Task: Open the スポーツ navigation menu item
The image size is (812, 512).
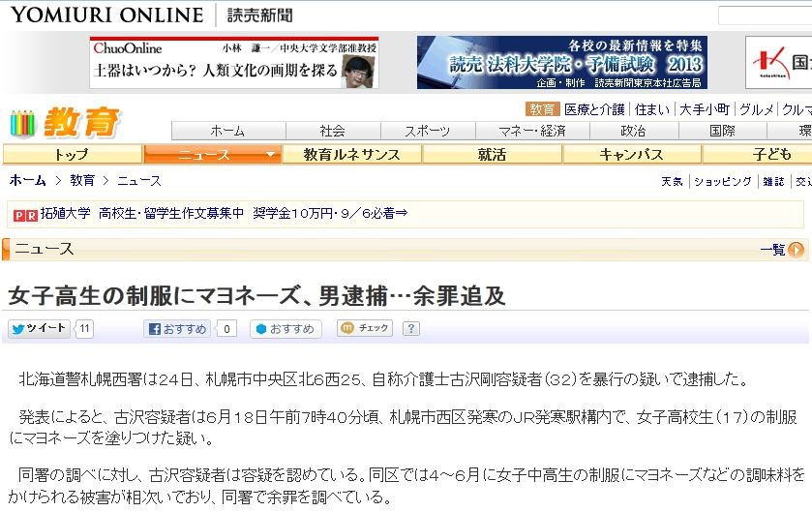Action: [x=427, y=131]
